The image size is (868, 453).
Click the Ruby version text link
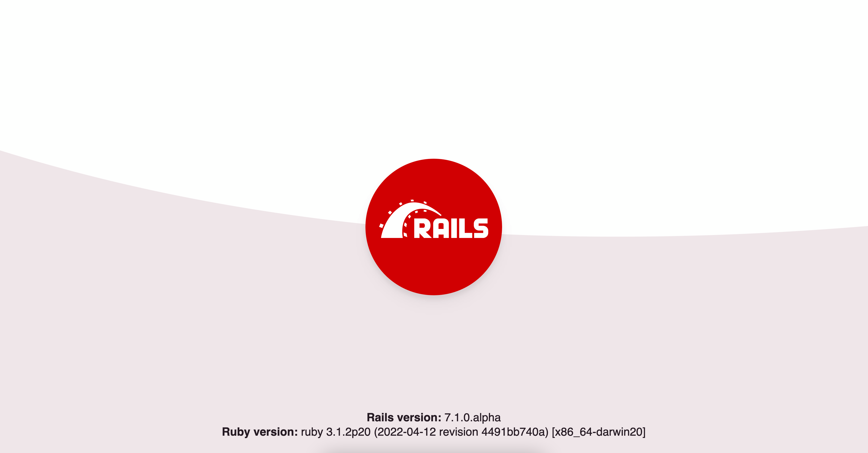434,432
